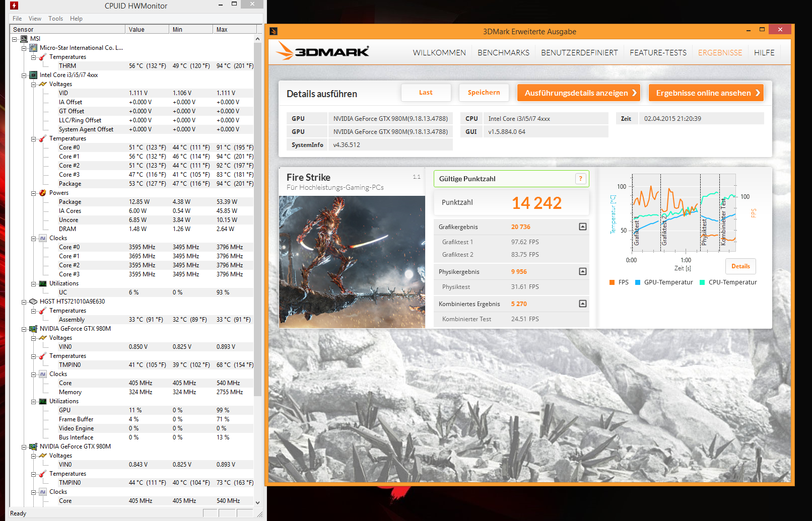
Task: Click the green CPU-Temperatur legend swatch
Action: 702,282
